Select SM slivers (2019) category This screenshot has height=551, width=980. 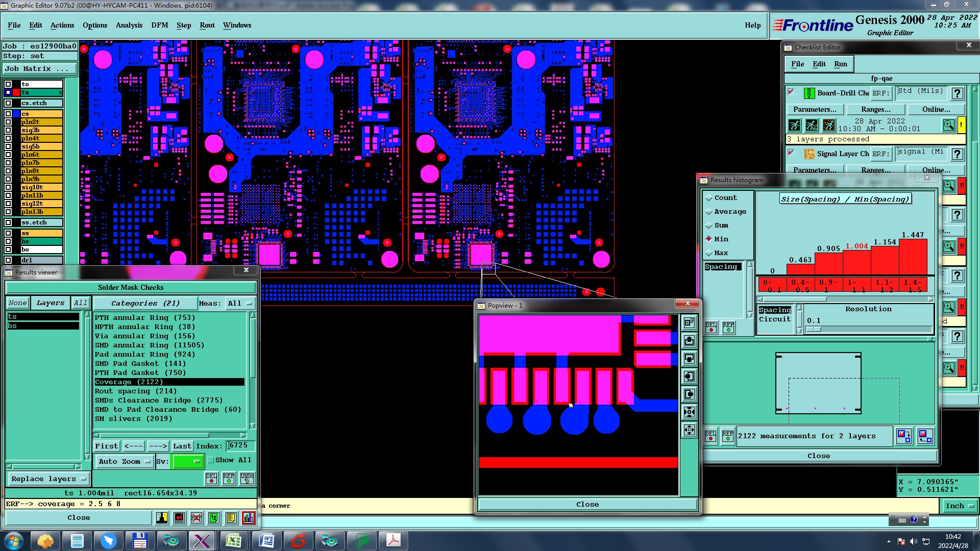click(x=133, y=419)
